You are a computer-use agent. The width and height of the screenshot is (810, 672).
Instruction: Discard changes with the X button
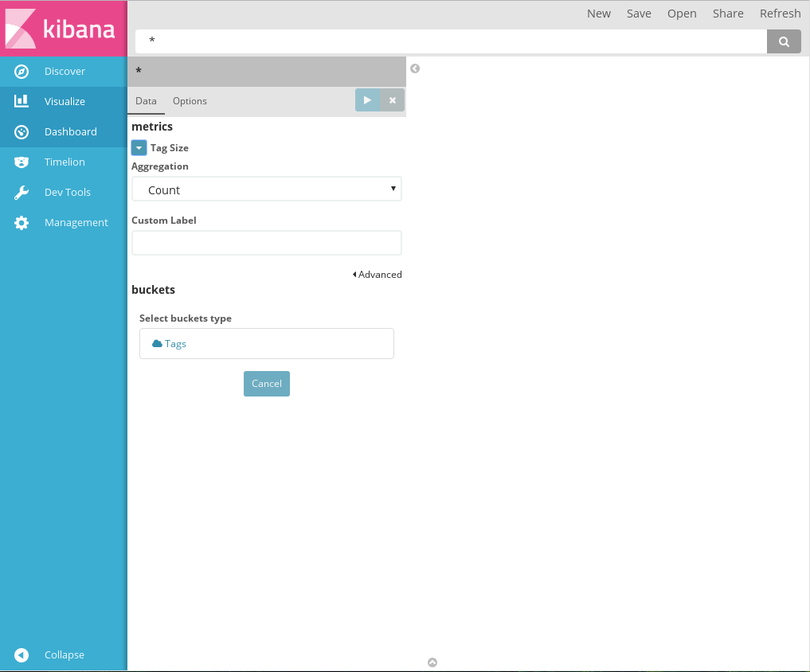coord(393,100)
